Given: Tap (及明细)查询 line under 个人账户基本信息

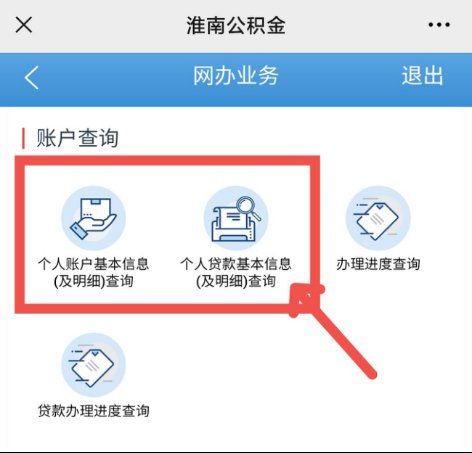Looking at the screenshot, I should click(93, 281).
